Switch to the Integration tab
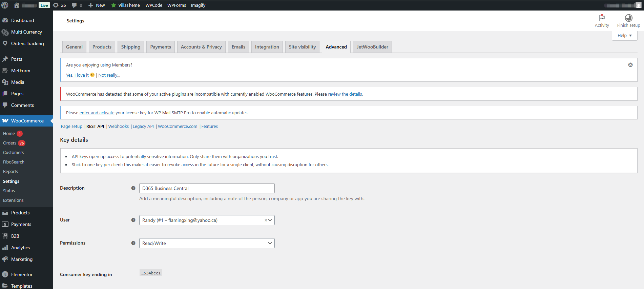This screenshot has height=289, width=644. pos(267,47)
